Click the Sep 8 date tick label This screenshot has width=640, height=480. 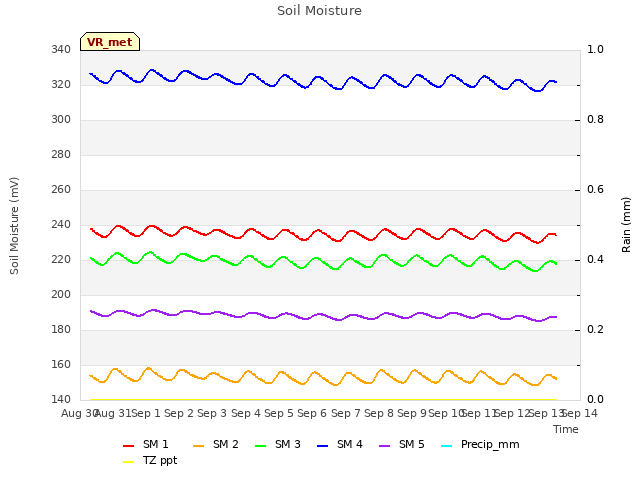[379, 413]
